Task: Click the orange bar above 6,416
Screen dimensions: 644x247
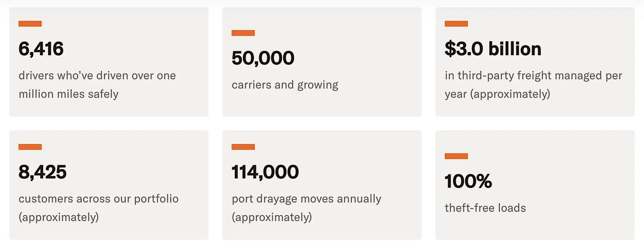Action: pos(30,24)
